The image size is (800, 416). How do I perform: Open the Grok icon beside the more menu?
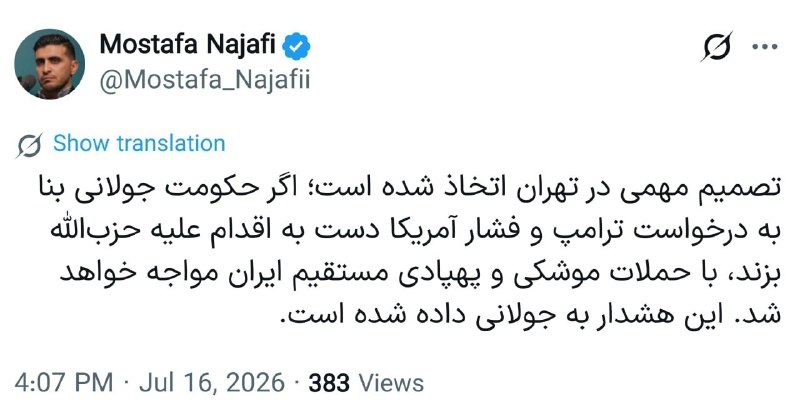point(716,46)
